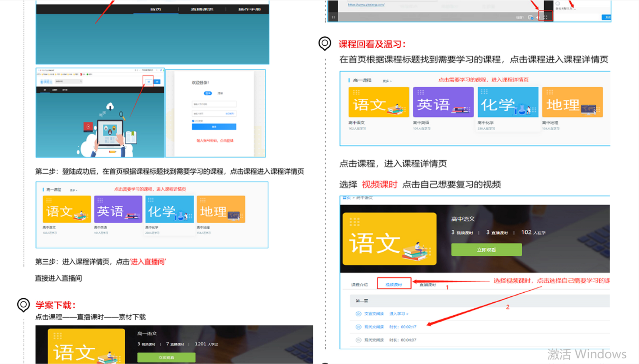Click the volume speaker icon in player
The width and height of the screenshot is (639, 364).
tap(538, 17)
